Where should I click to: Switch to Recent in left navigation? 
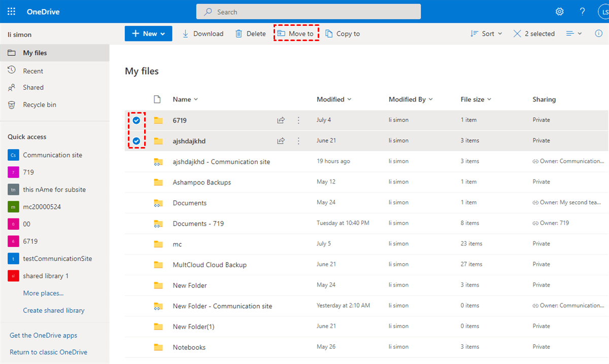(32, 71)
